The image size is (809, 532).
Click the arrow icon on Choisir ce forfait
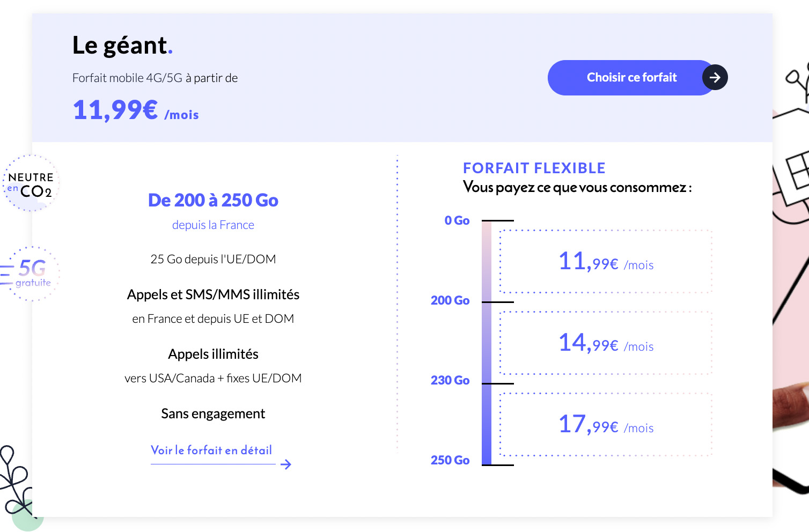click(x=715, y=78)
